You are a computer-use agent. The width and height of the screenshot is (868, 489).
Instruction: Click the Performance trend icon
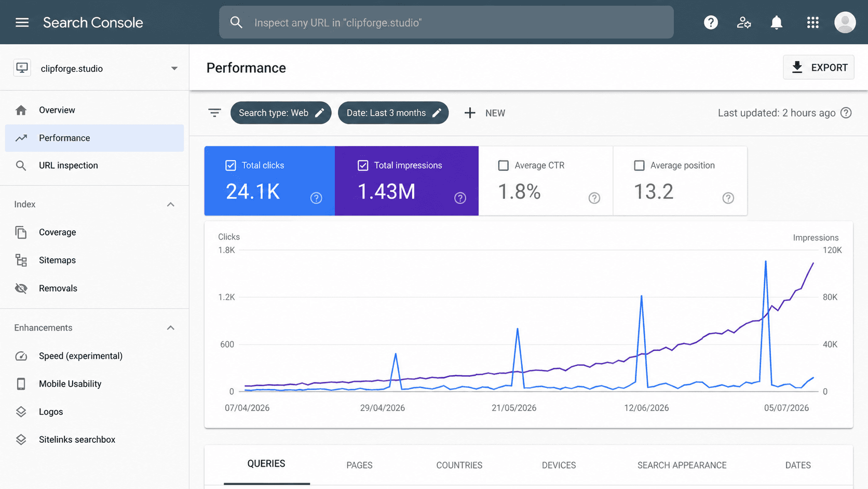pos(21,138)
